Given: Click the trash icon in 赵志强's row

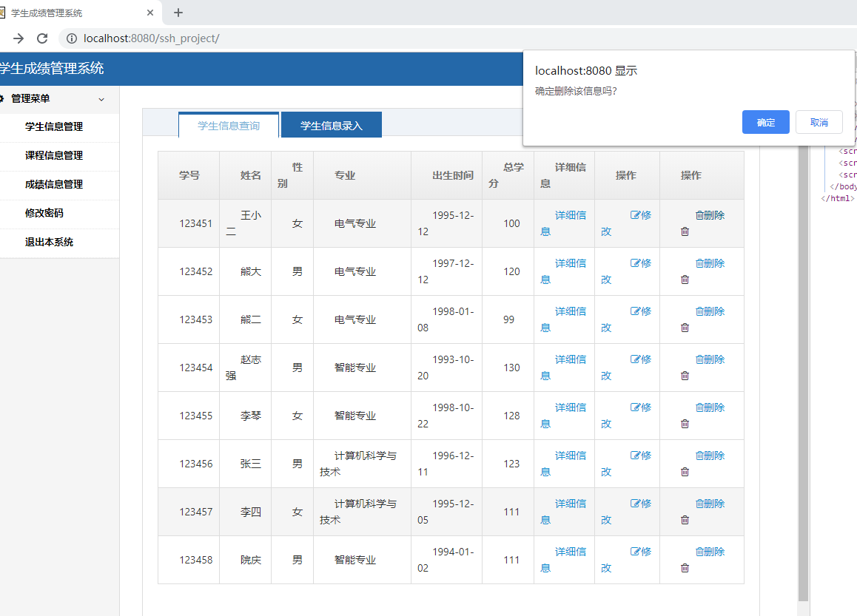Looking at the screenshot, I should 685,376.
